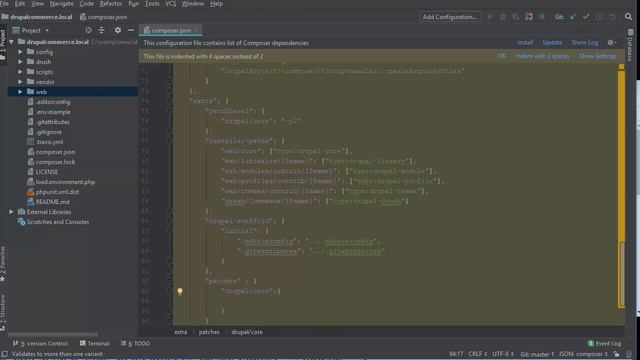Image resolution: width=640 pixels, height=360 pixels.
Task: Select the .env.example file
Action: 53,112
